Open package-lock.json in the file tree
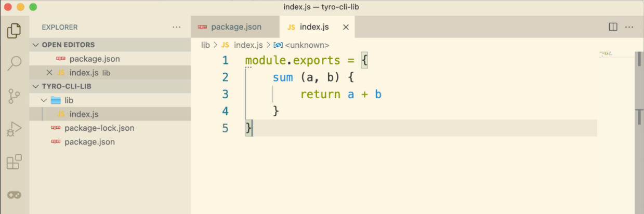 (x=99, y=128)
